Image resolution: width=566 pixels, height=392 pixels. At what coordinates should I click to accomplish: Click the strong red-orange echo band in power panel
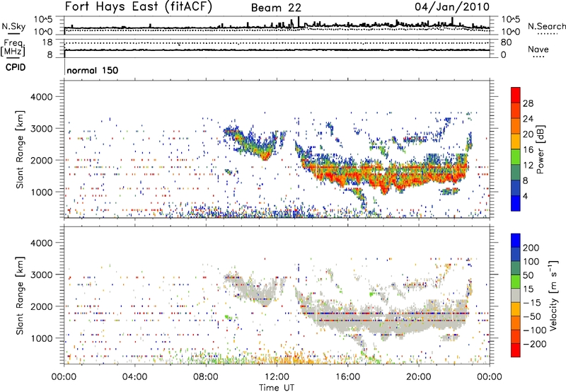click(386, 173)
